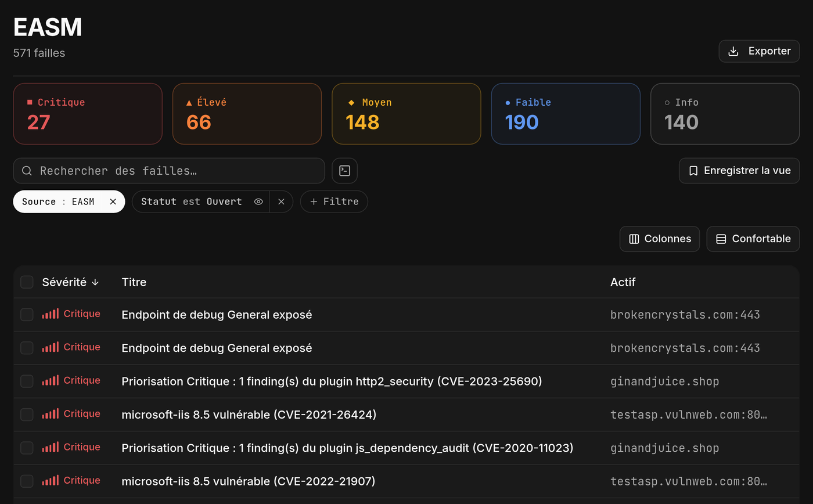Filter by the Critique 27 card

pyautogui.click(x=88, y=114)
